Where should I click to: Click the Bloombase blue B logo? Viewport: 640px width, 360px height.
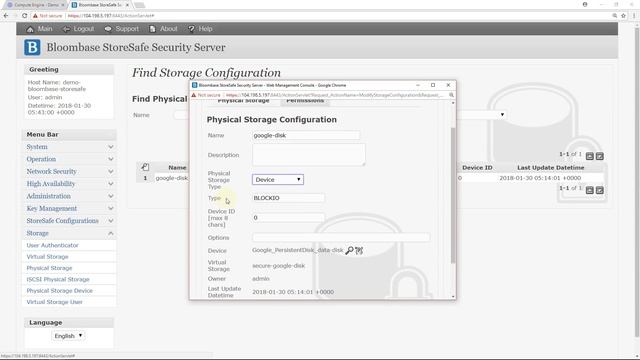click(x=32, y=47)
